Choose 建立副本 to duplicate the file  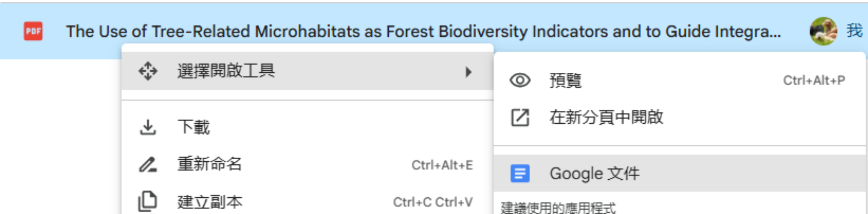pyautogui.click(x=210, y=202)
